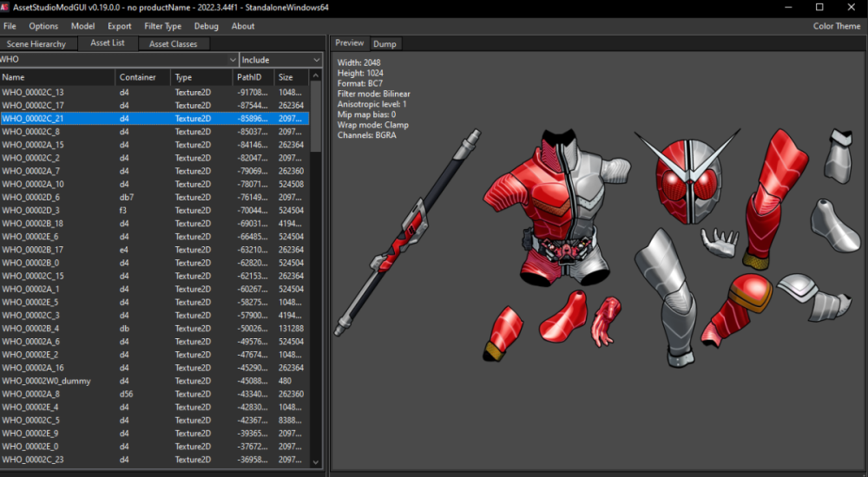Click the db7 container cell
Screen dimensions: 868x477
[x=143, y=197]
